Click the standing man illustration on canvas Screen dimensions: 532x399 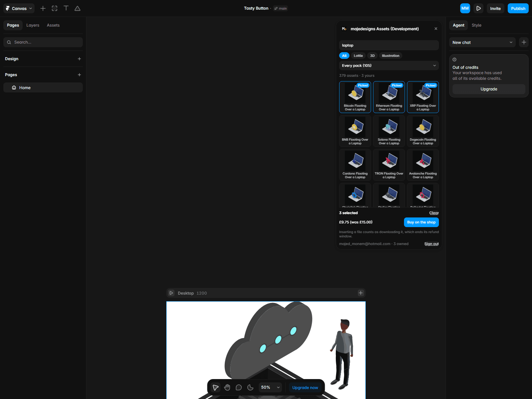[x=342, y=354]
